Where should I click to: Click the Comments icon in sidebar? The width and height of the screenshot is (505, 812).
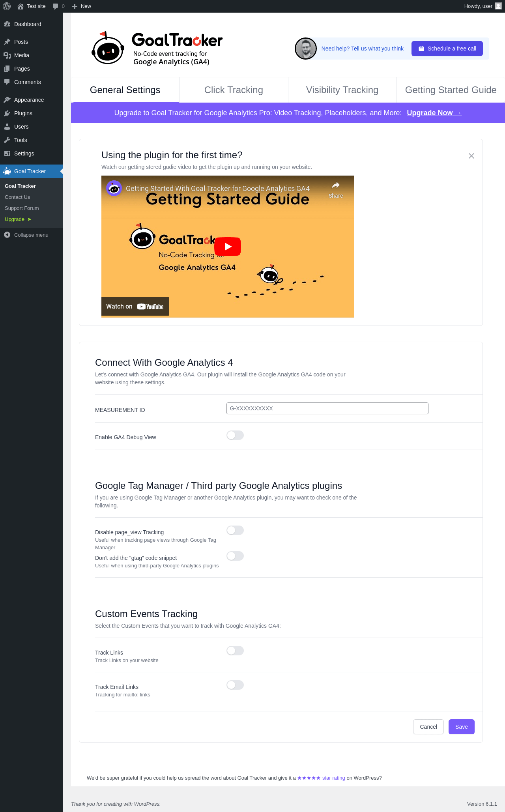coord(7,82)
